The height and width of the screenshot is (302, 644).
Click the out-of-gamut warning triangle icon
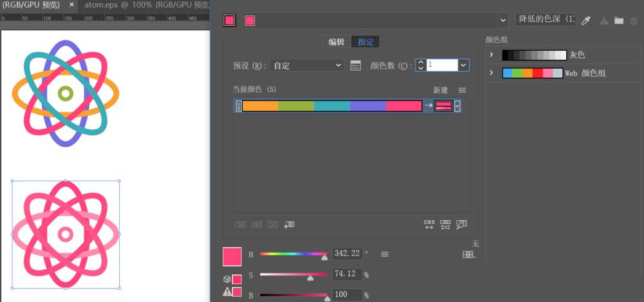(x=227, y=292)
